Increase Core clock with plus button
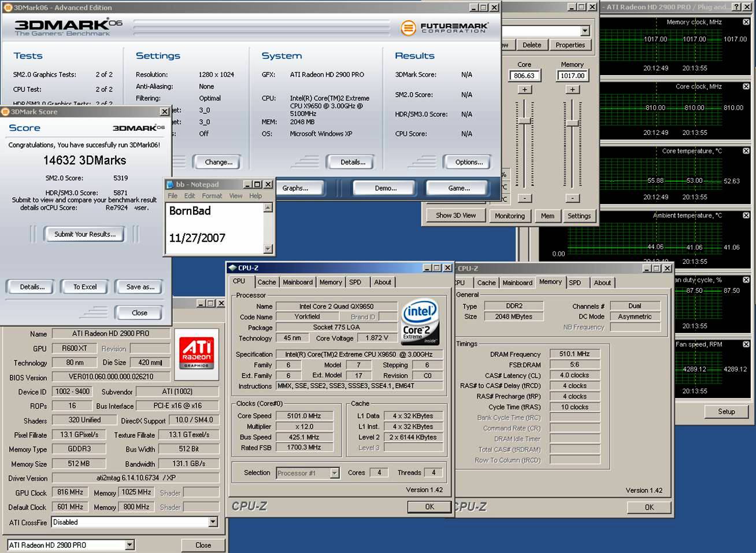This screenshot has width=756, height=553. (x=524, y=90)
